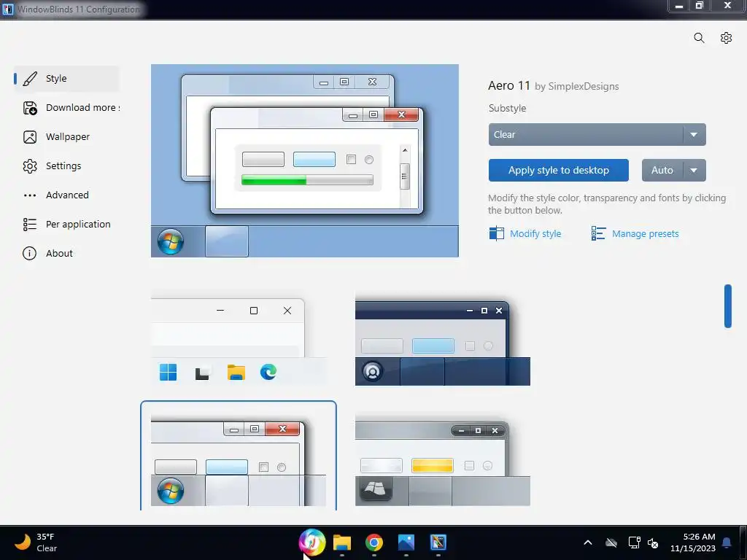Viewport: 747px width, 560px height.
Task: Open the search icon at top right
Action: [x=699, y=38]
